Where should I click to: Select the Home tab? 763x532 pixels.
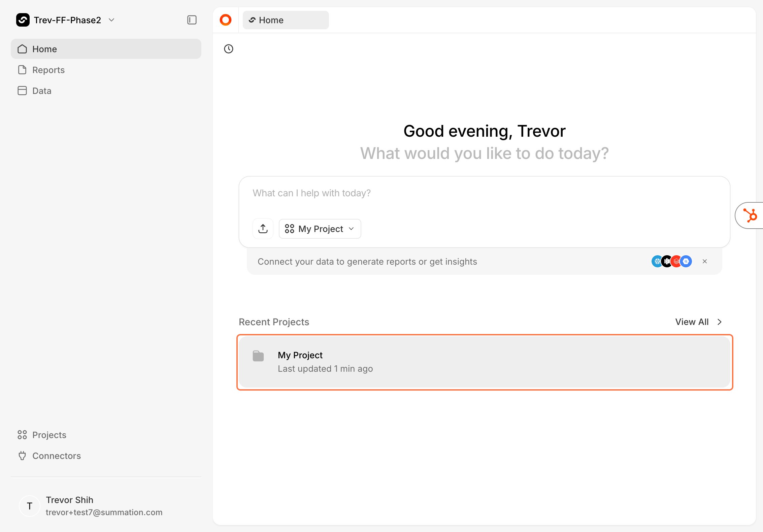pos(286,20)
